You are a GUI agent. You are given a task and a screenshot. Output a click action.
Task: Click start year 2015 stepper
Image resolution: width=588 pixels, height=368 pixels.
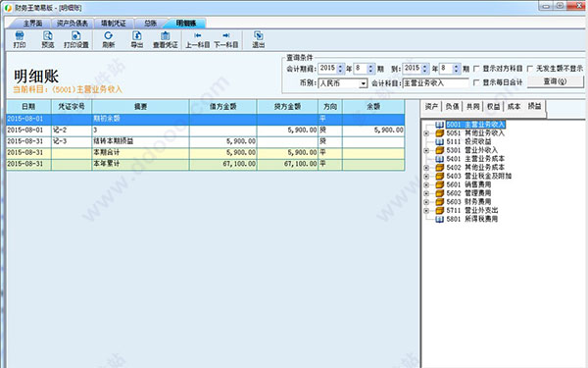(x=340, y=69)
